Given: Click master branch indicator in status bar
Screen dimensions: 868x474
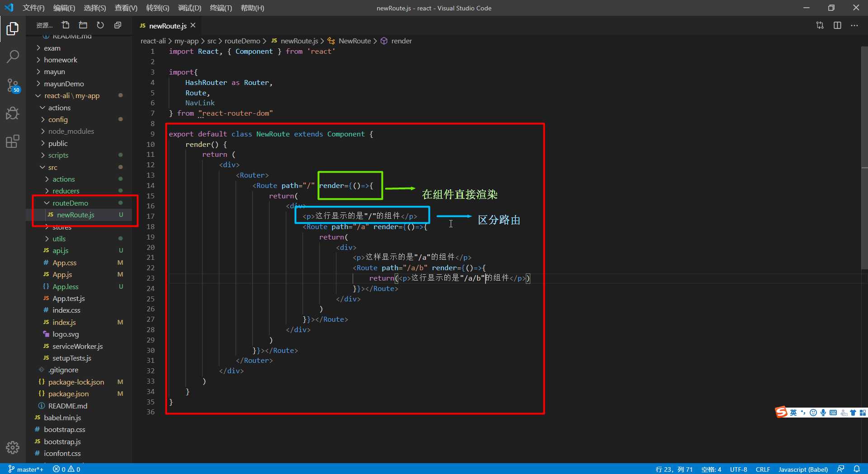Looking at the screenshot, I should [x=26, y=469].
